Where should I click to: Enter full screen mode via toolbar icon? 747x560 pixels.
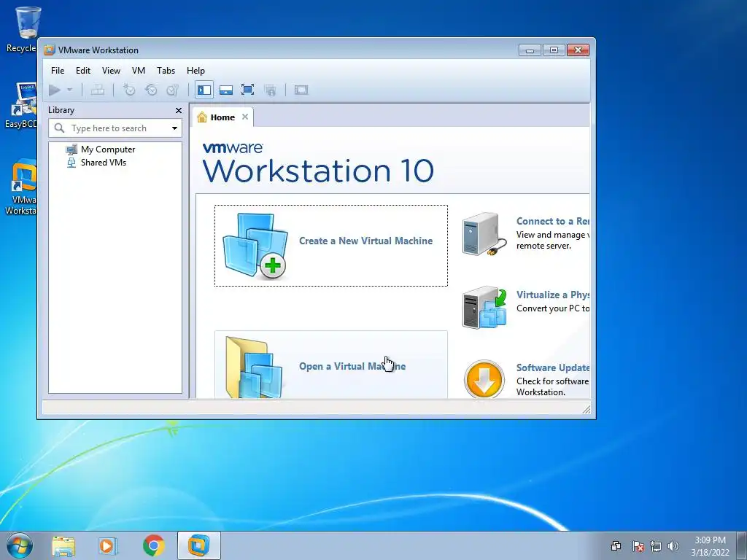coord(248,90)
